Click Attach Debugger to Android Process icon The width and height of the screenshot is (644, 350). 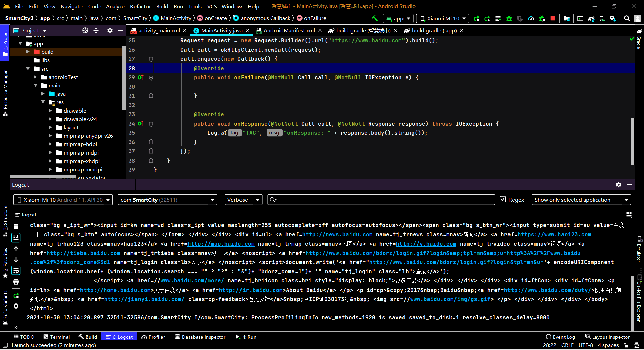(542, 19)
